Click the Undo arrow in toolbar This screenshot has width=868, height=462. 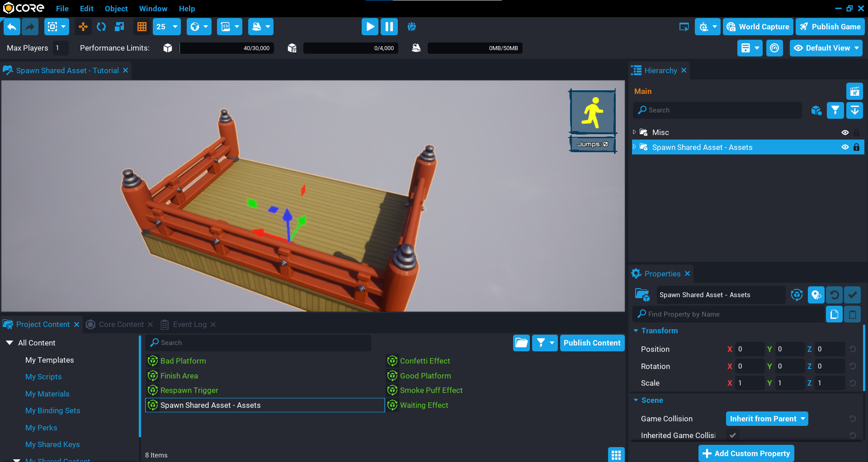[12, 27]
